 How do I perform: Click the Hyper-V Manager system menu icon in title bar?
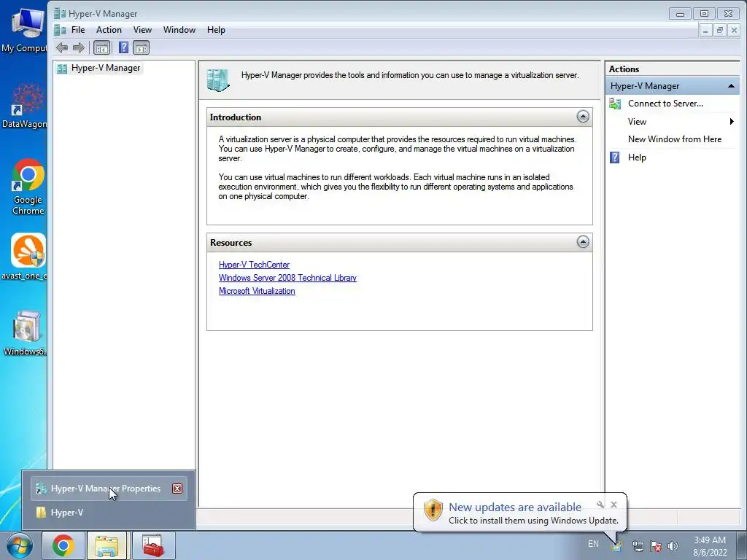pos(60,13)
